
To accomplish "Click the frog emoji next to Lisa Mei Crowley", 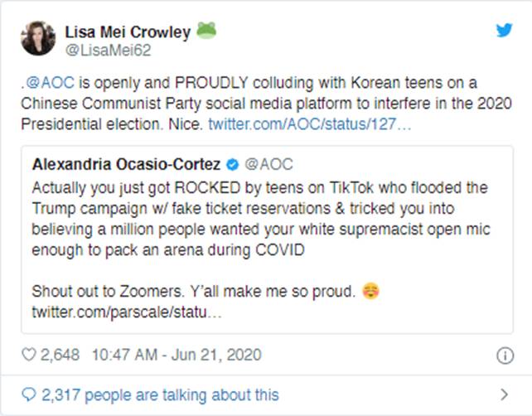I will [x=206, y=31].
